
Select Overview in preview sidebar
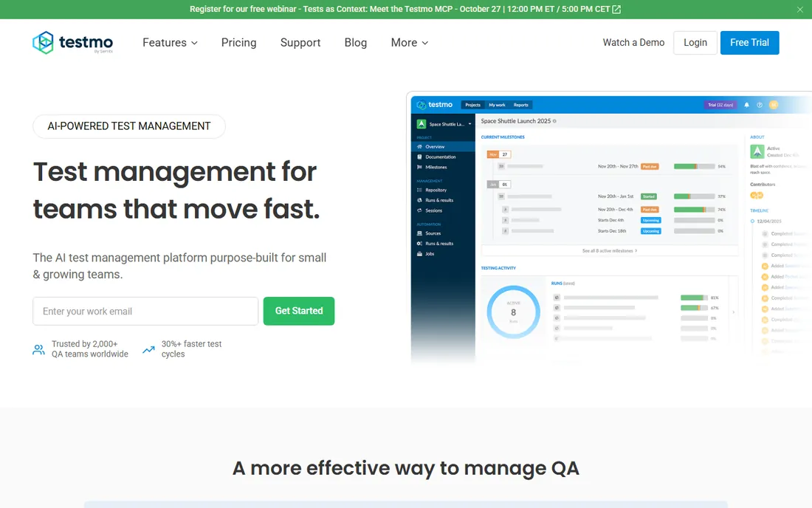click(x=444, y=146)
